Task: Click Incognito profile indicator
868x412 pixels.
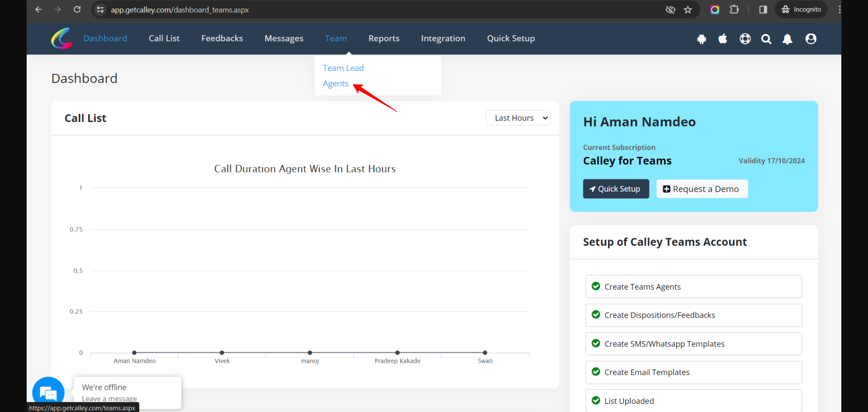Action: click(802, 9)
